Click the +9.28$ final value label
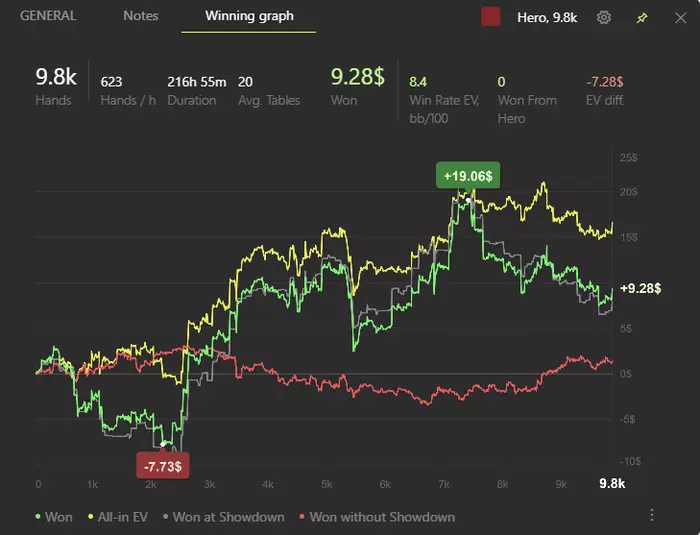 click(641, 288)
